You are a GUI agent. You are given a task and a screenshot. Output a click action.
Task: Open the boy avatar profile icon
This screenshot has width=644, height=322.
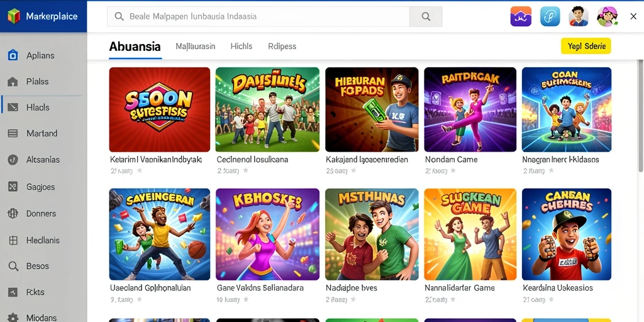point(579,16)
